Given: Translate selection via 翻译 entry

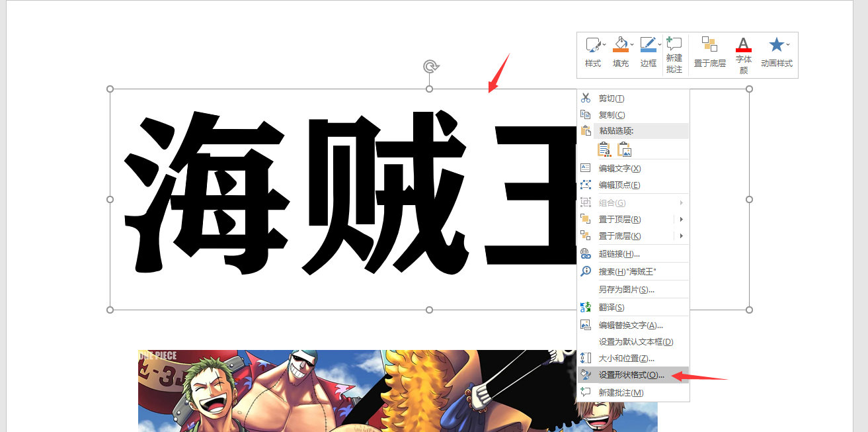Looking at the screenshot, I should [611, 308].
